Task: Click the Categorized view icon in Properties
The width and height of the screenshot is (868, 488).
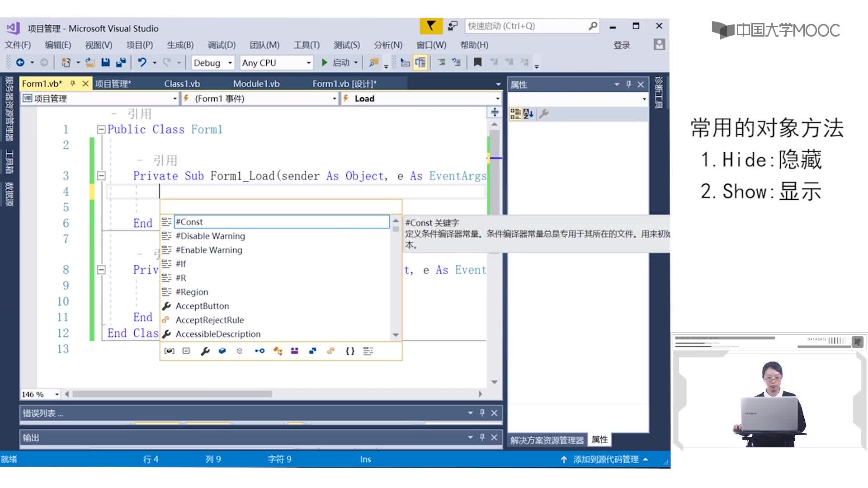Action: [x=515, y=114]
